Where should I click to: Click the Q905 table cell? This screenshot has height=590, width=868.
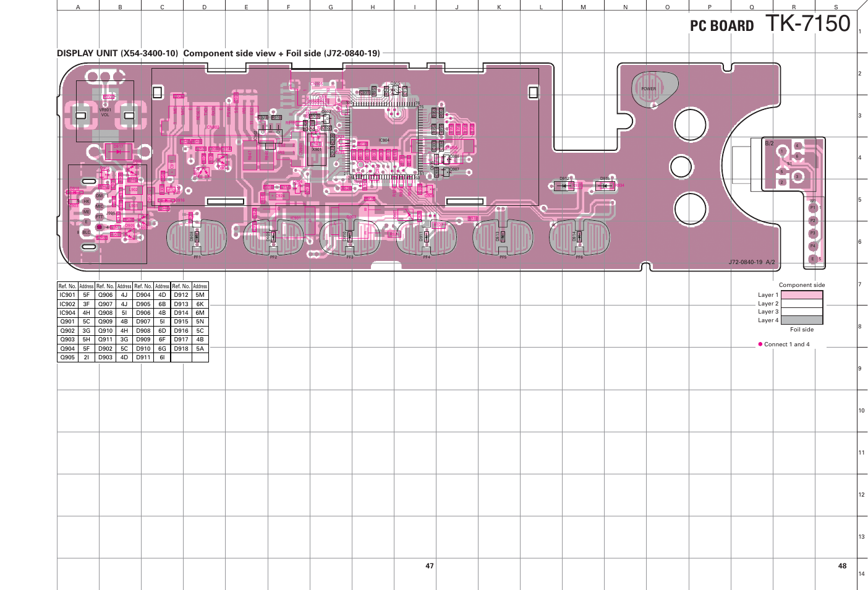[x=67, y=357]
